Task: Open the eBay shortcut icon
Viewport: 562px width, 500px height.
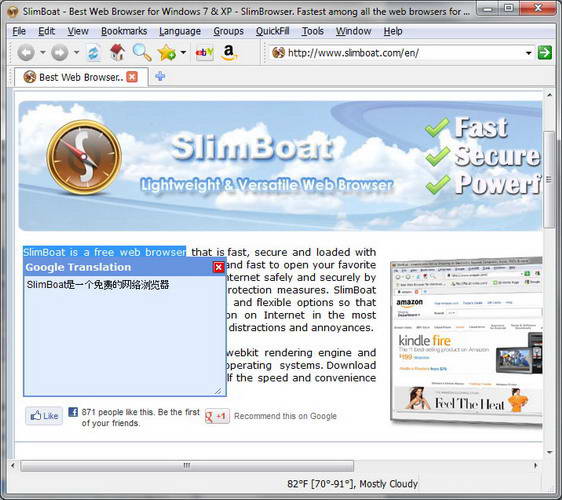Action: (205, 53)
